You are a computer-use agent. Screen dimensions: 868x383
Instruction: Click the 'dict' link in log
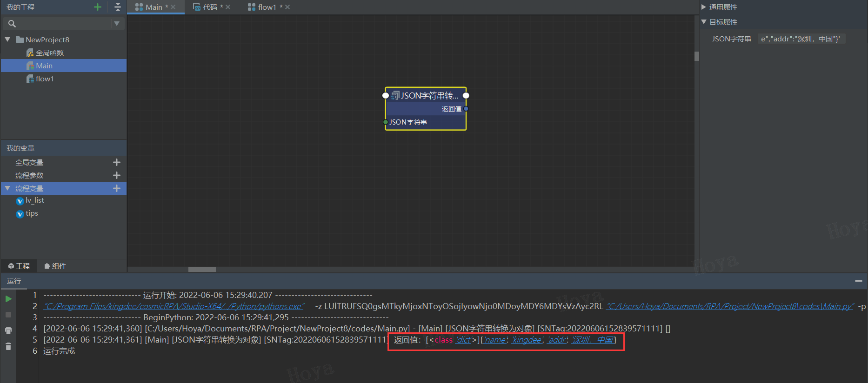click(x=463, y=340)
